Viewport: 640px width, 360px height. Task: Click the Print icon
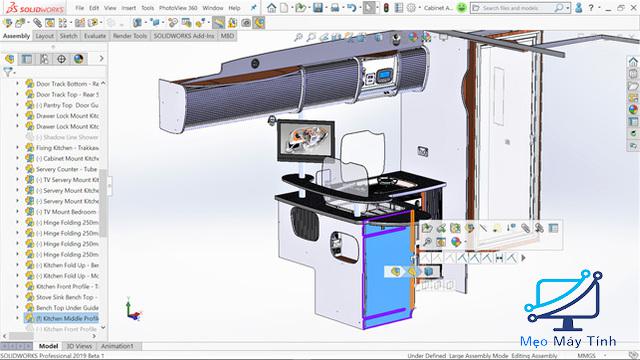335,8
